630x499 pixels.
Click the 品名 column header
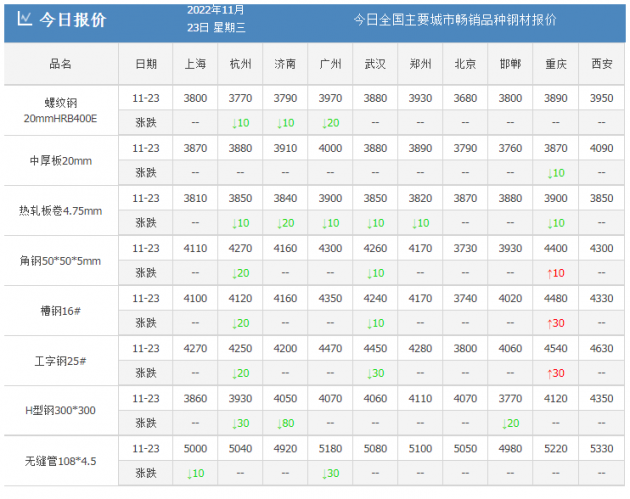click(60, 64)
